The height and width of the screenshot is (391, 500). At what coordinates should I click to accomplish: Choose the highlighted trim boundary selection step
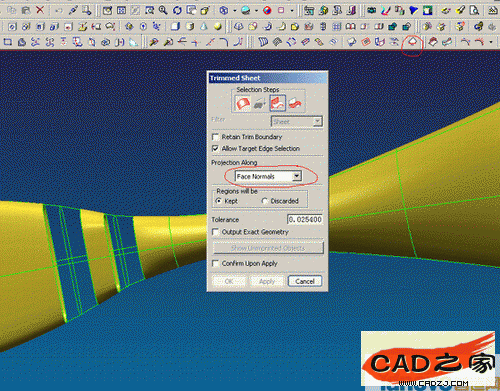tap(277, 103)
